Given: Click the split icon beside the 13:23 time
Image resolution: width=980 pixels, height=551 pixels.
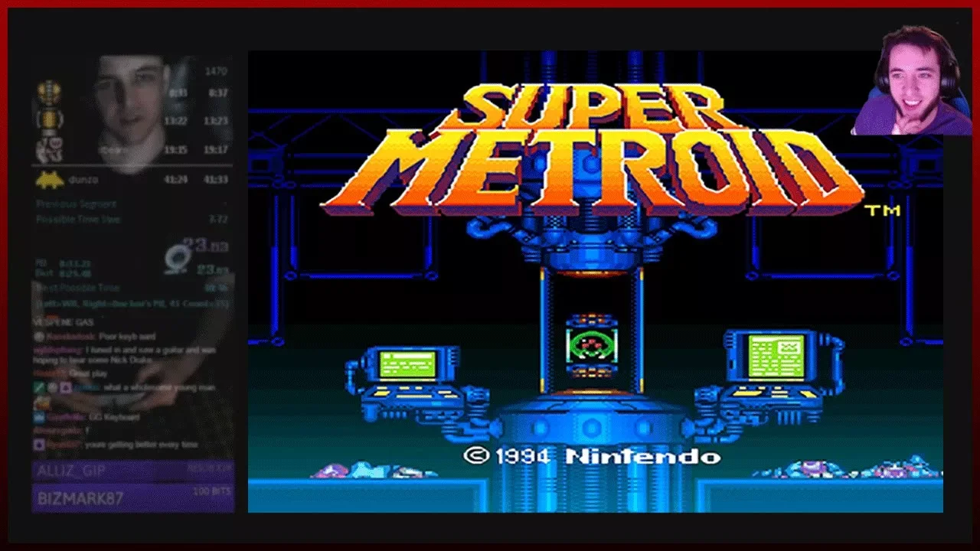Looking at the screenshot, I should [50, 120].
